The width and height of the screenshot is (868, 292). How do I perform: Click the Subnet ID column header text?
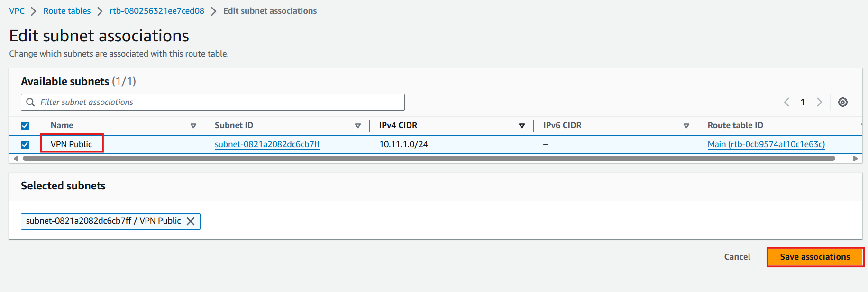tap(234, 125)
